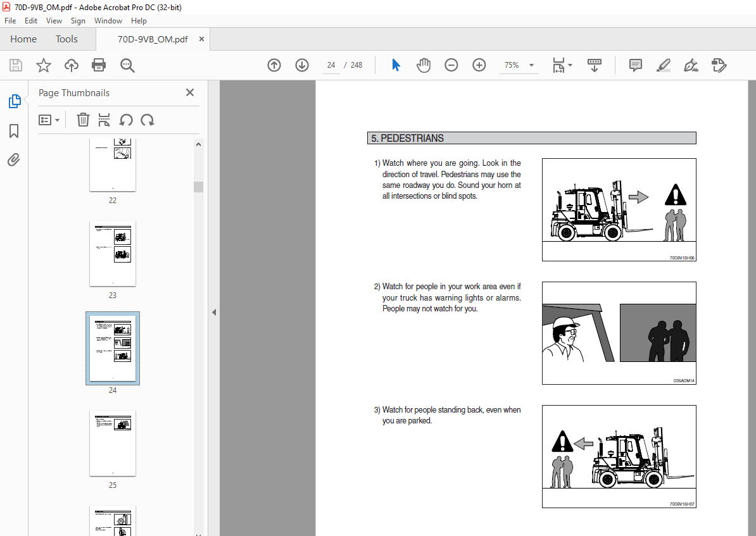Delete selected page with trash icon
This screenshot has width=756, height=536.
point(83,120)
